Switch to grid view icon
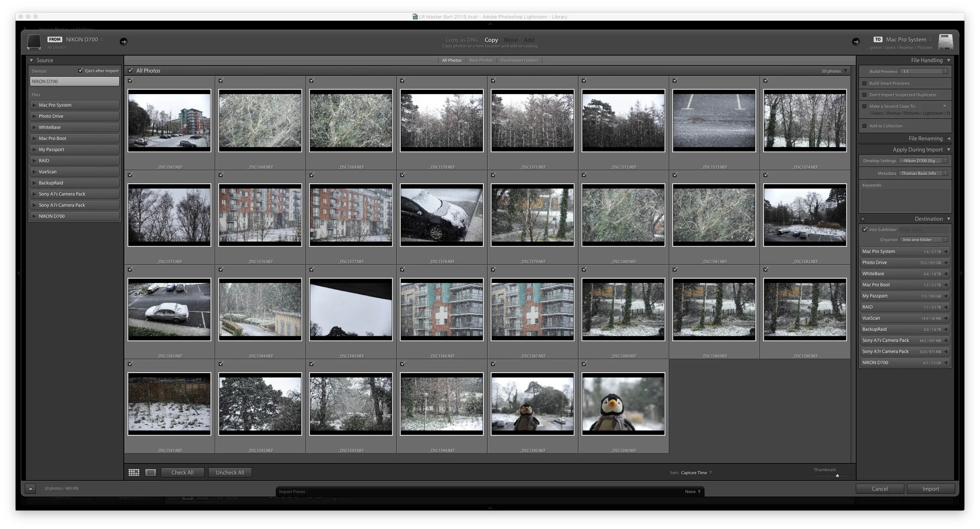This screenshot has height=529, width=980. pos(134,473)
